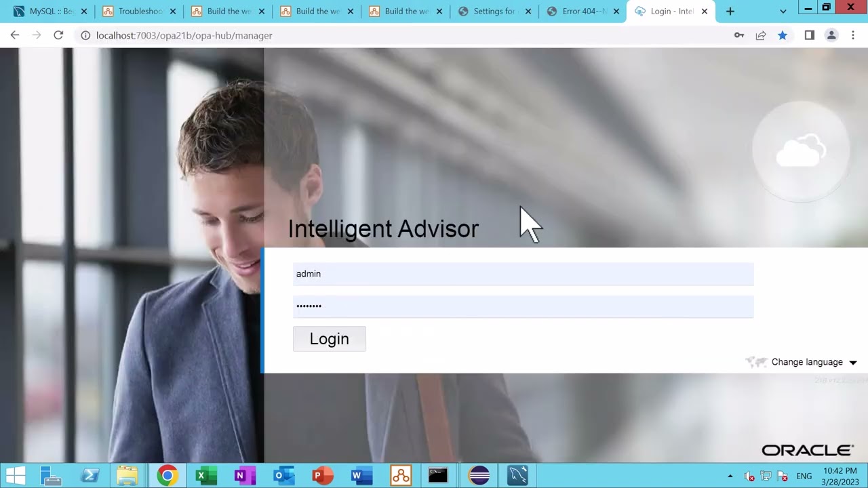The image size is (868, 488).
Task: Open the tab search chevron
Action: pos(783,12)
